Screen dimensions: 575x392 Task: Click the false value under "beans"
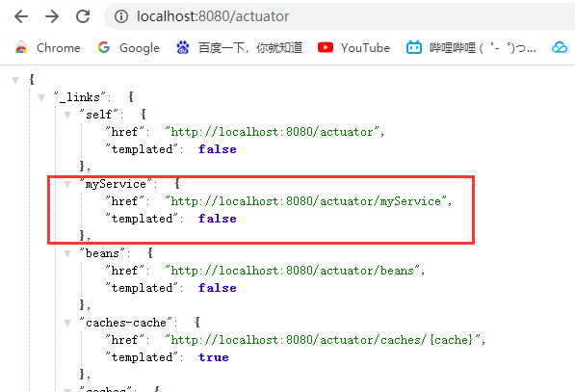pyautogui.click(x=218, y=288)
